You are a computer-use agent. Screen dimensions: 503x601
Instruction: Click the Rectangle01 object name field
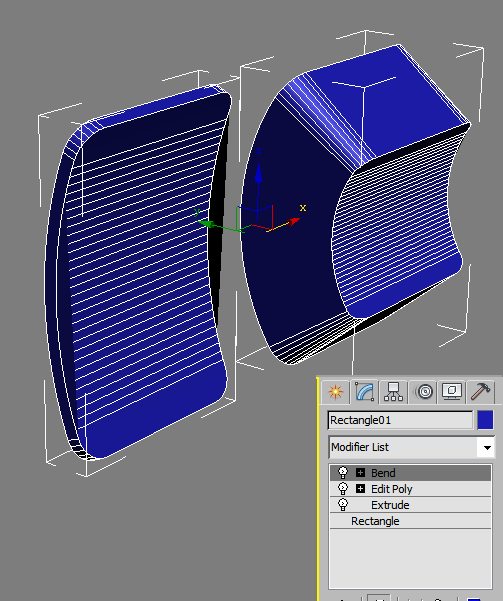click(400, 420)
